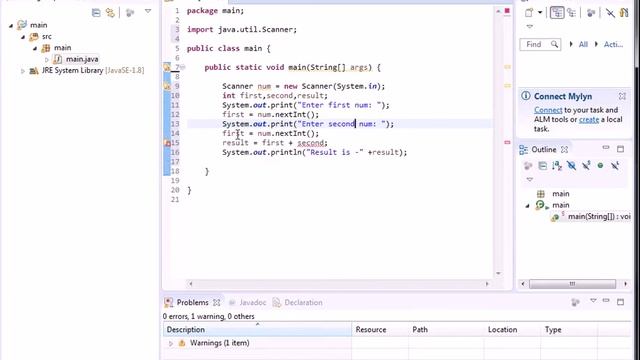This screenshot has width=640, height=360.
Task: Click the Hide Completed Tasks icon
Action: pos(610,13)
